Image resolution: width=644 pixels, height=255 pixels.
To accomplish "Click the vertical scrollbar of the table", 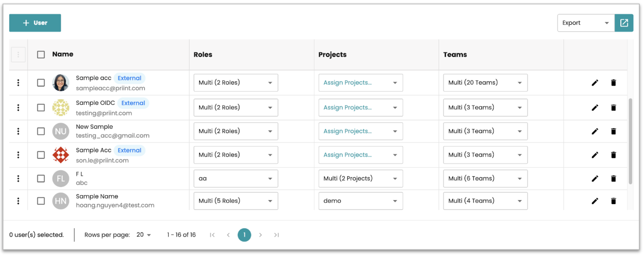I will [630, 141].
